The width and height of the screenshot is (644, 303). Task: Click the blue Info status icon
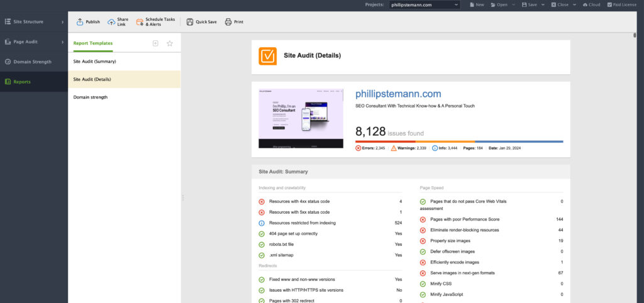435,148
